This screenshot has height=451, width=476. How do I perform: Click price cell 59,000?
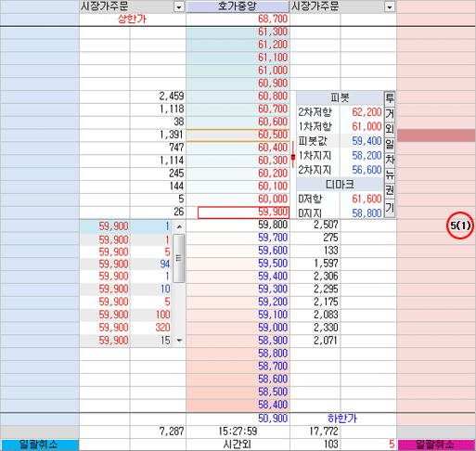pos(238,328)
